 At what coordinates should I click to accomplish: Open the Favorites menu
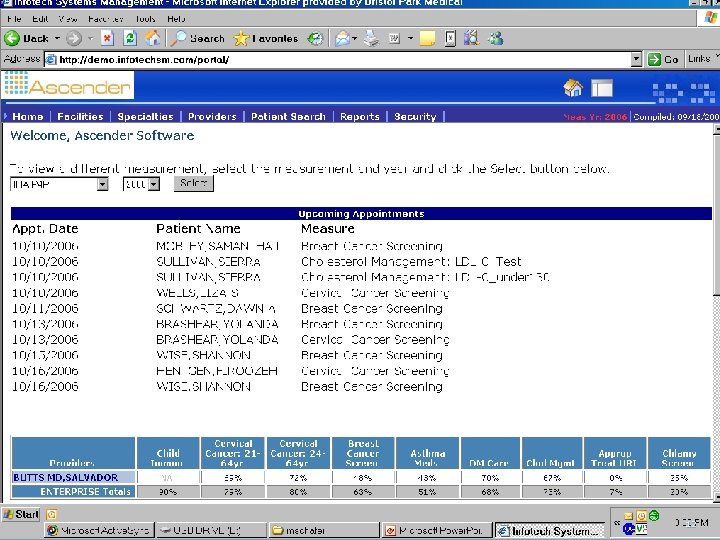point(105,19)
